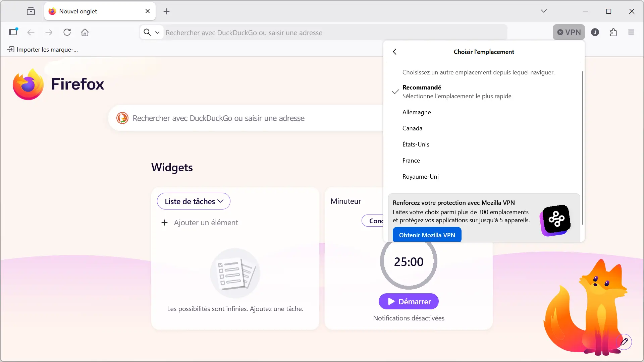Open the search engine selector dropdown
This screenshot has width=644, height=362.
[x=151, y=32]
